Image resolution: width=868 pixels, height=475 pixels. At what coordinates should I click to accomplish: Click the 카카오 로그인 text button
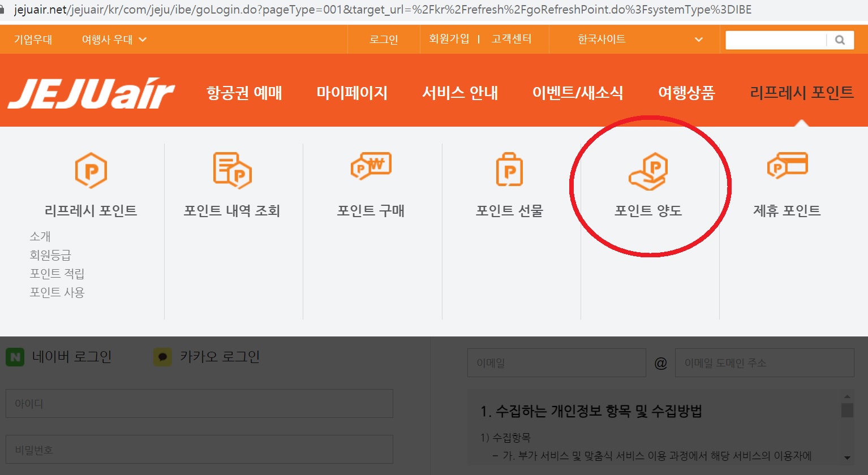coord(220,357)
